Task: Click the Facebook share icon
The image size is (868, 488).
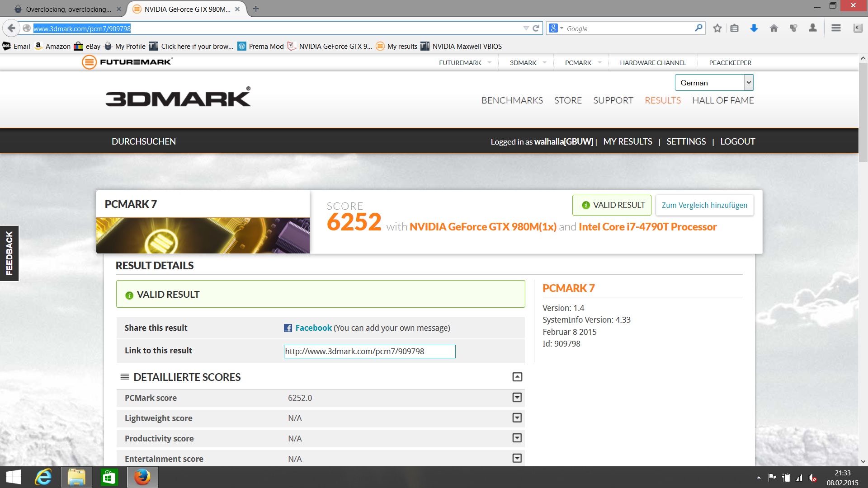Action: click(x=288, y=328)
